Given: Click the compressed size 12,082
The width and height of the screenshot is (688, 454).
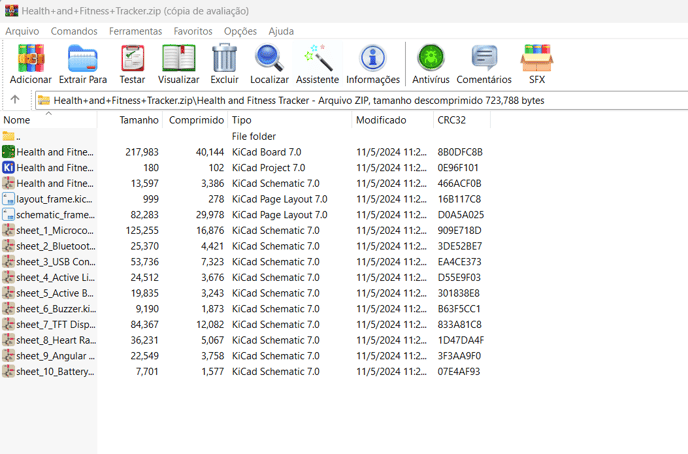Looking at the screenshot, I should point(210,325).
